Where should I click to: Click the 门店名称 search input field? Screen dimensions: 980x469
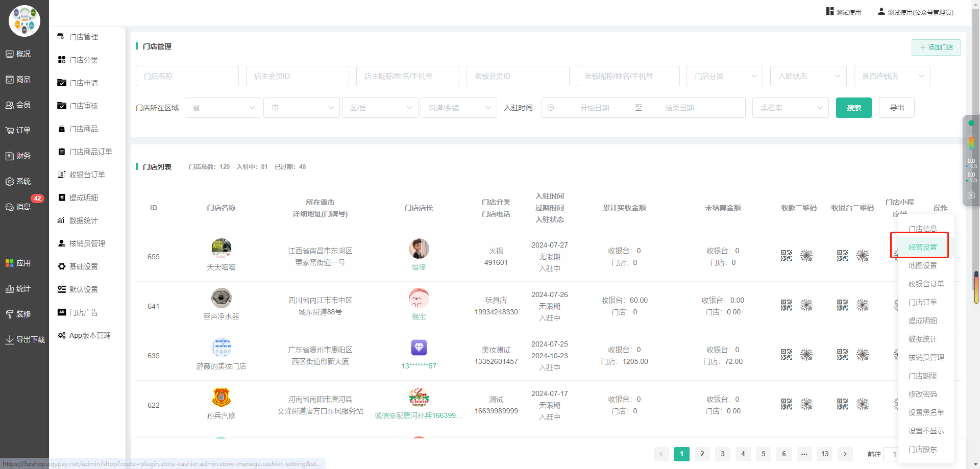pyautogui.click(x=187, y=76)
